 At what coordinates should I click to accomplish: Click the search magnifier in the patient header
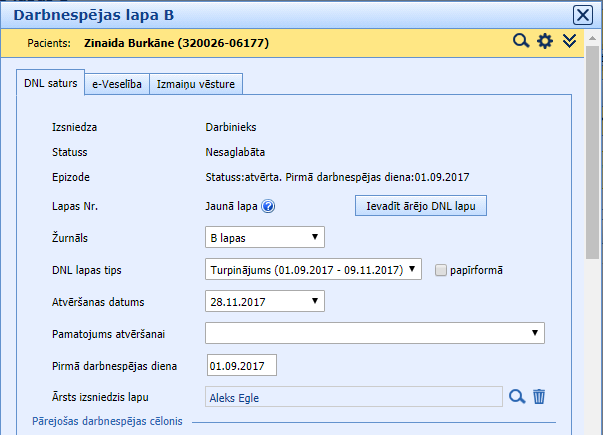[521, 41]
